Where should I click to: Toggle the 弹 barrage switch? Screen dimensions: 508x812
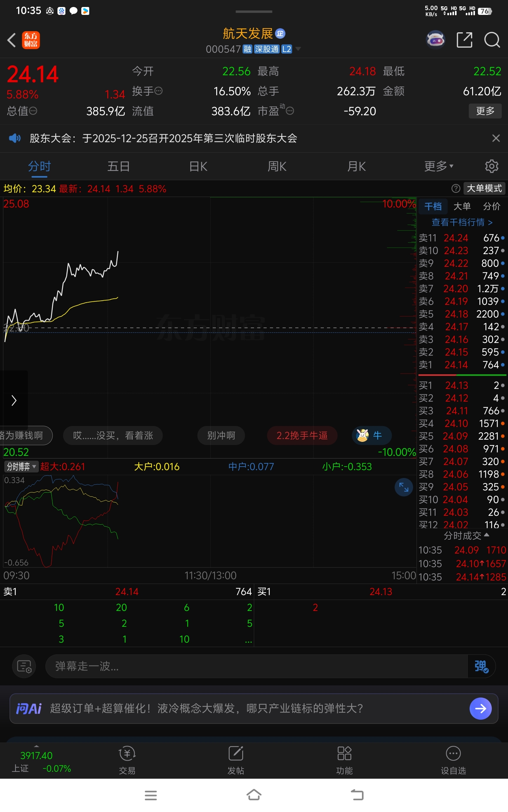[481, 666]
